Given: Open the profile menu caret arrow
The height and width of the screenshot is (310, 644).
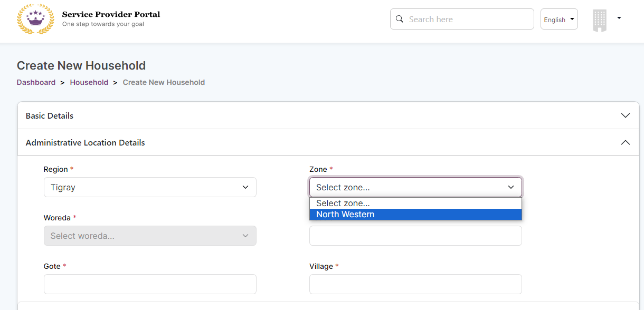Looking at the screenshot, I should pyautogui.click(x=619, y=18).
